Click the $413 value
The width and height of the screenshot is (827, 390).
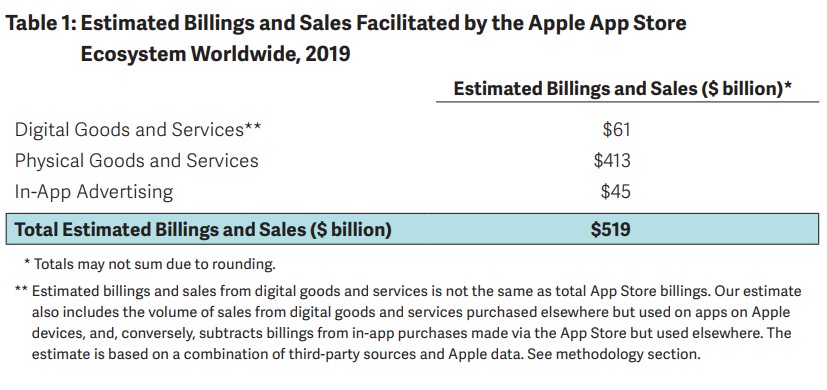click(612, 160)
